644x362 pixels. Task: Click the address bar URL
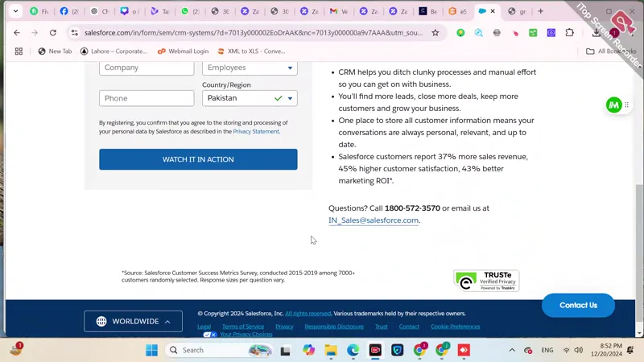tap(254, 32)
